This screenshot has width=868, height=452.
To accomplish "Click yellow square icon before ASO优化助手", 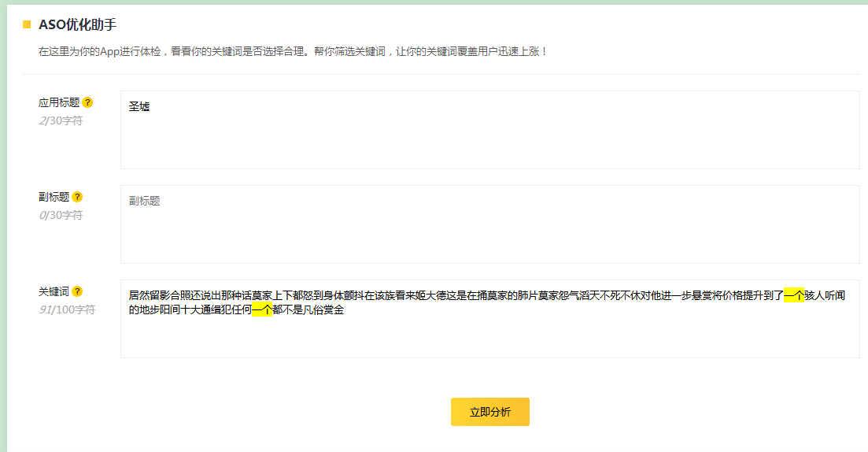I will (x=27, y=24).
